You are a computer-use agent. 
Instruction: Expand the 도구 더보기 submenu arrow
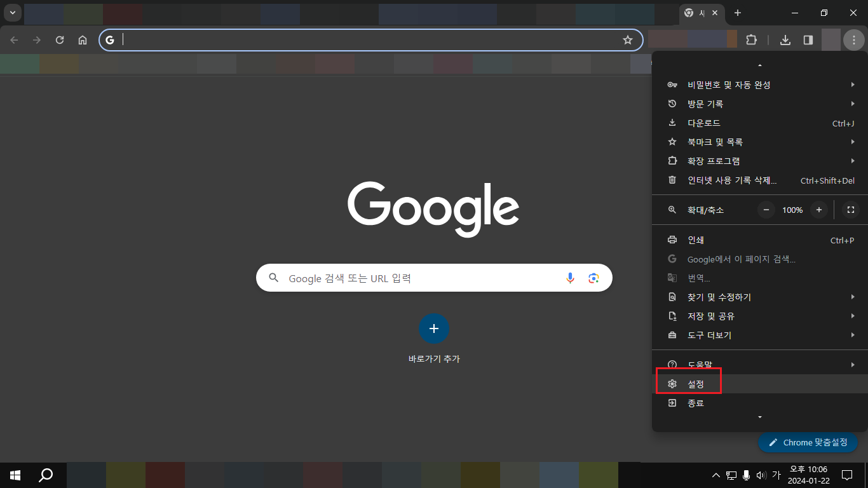tap(852, 335)
